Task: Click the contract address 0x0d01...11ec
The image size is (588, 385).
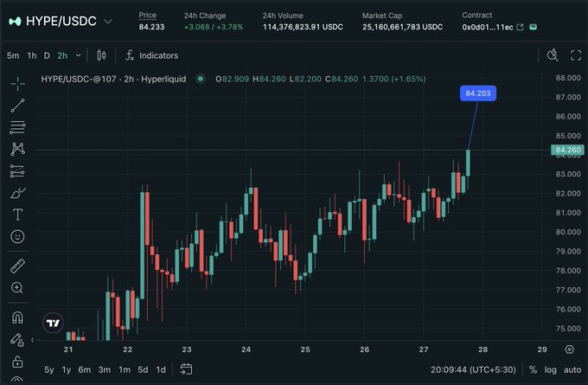Action: coord(488,27)
